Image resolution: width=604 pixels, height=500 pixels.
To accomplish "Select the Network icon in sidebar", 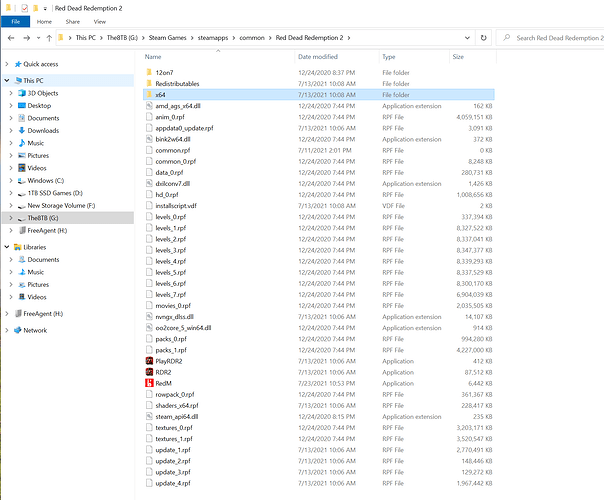I will point(17,330).
